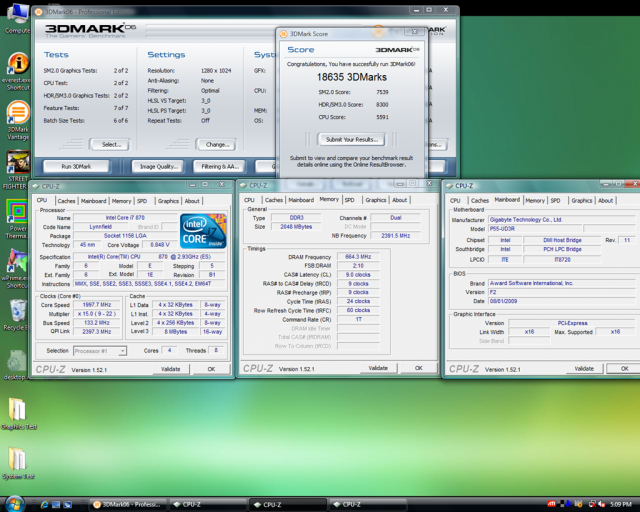Open Mainboard tab in CPU-Z processor window
640x512 pixels.
click(93, 201)
